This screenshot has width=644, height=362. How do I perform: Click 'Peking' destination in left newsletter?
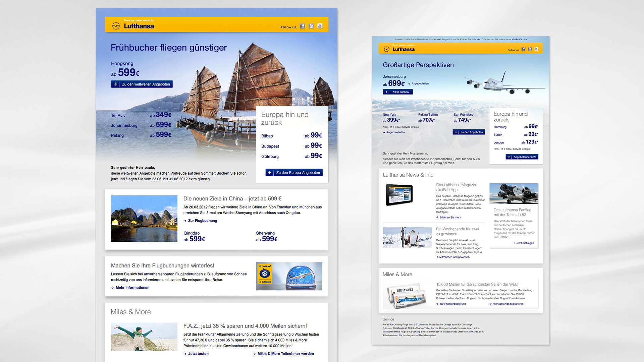tap(117, 135)
